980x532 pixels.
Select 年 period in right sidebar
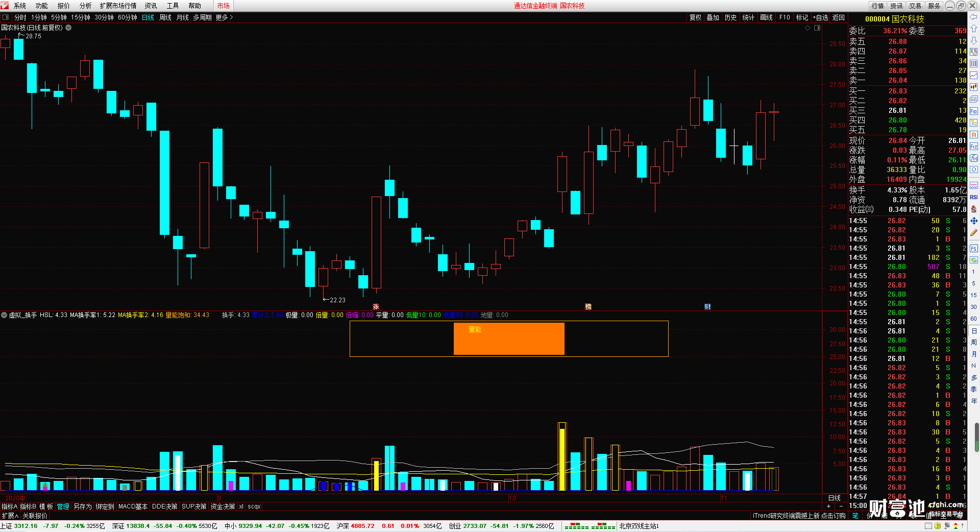click(x=973, y=401)
